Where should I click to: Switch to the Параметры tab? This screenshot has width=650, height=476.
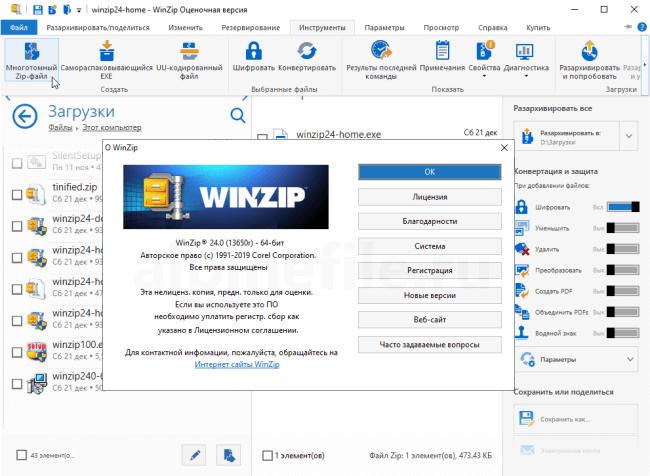(384, 28)
